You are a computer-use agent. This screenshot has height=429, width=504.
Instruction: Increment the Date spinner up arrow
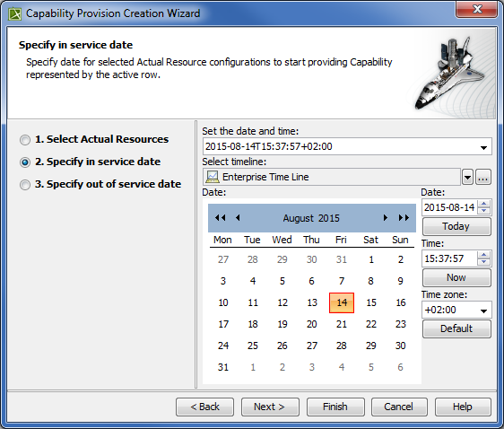[483, 204]
